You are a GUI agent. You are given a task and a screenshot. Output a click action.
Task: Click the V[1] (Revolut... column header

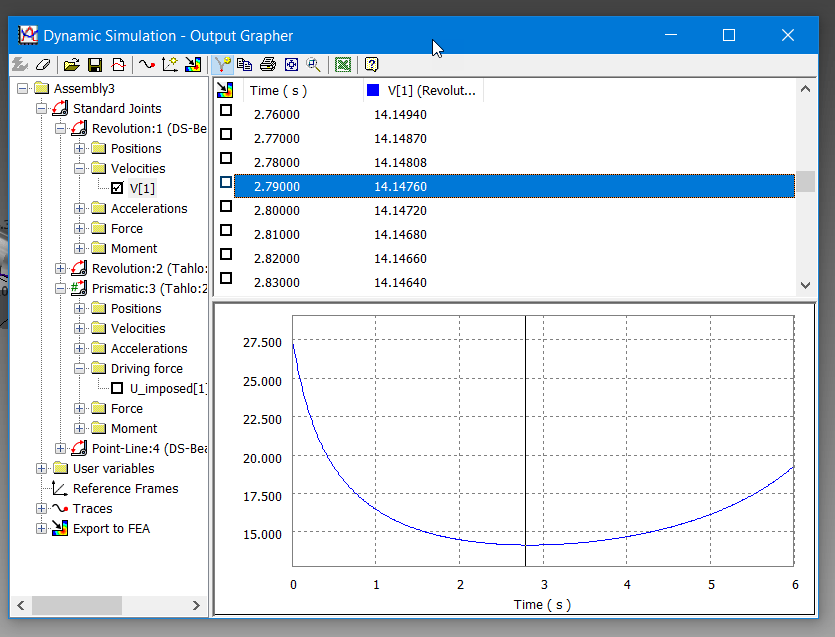(423, 90)
